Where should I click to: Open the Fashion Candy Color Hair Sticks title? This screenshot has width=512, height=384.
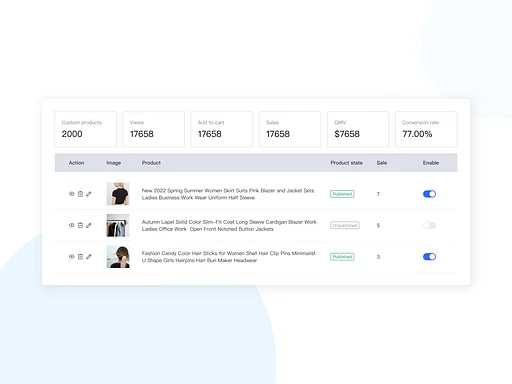229,257
